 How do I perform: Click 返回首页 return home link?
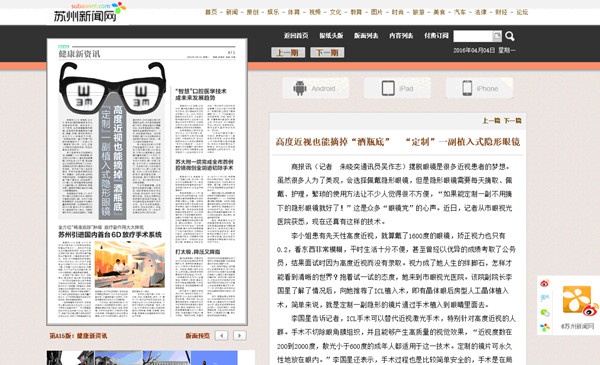tap(296, 36)
